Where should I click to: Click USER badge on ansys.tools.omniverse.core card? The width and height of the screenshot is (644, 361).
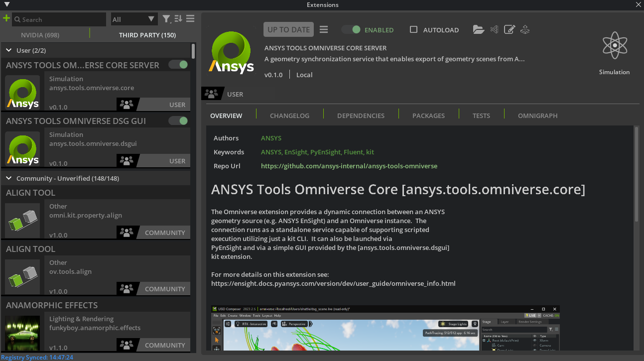pyautogui.click(x=153, y=105)
